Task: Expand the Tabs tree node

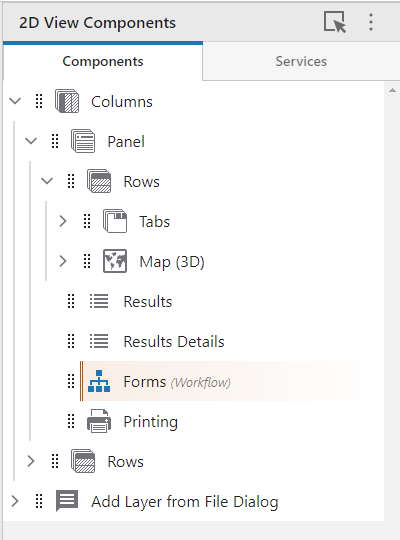Action: 63,221
